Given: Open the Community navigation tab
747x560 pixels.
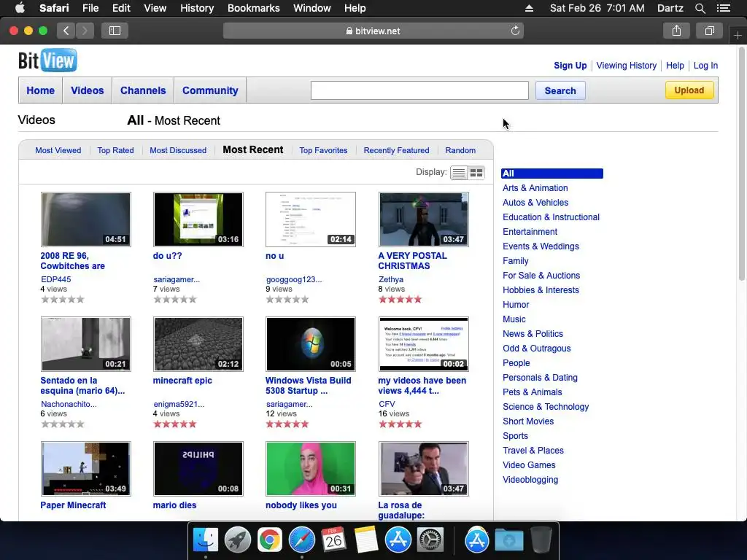Looking at the screenshot, I should tap(210, 90).
